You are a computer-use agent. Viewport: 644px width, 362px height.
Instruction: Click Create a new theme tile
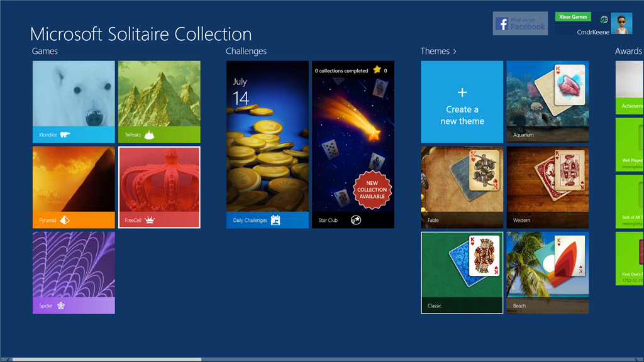(x=462, y=102)
